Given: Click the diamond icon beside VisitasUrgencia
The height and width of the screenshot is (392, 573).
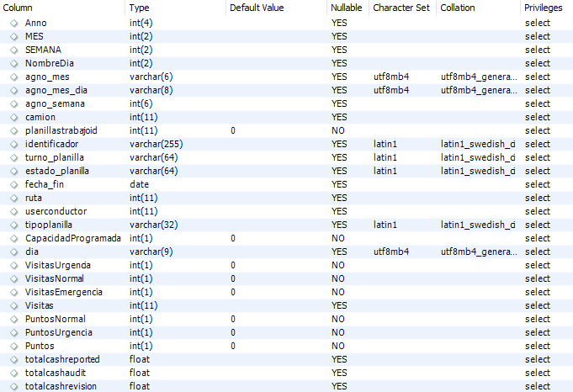Looking at the screenshot, I should pyautogui.click(x=14, y=266).
